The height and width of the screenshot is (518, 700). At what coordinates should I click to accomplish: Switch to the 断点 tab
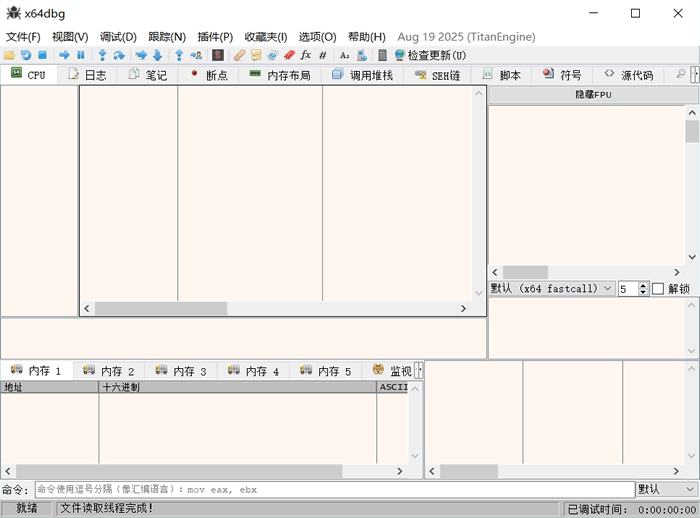[208, 75]
